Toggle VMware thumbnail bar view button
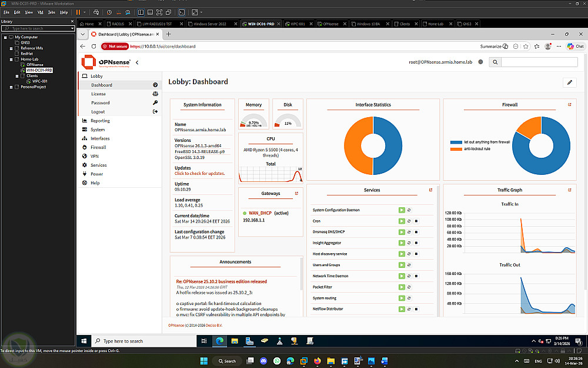Screen dimensions: 588x368 click(x=150, y=12)
